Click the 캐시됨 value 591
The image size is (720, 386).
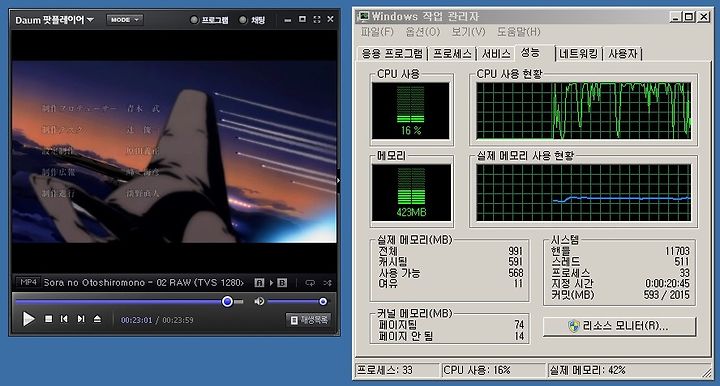pyautogui.click(x=516, y=262)
